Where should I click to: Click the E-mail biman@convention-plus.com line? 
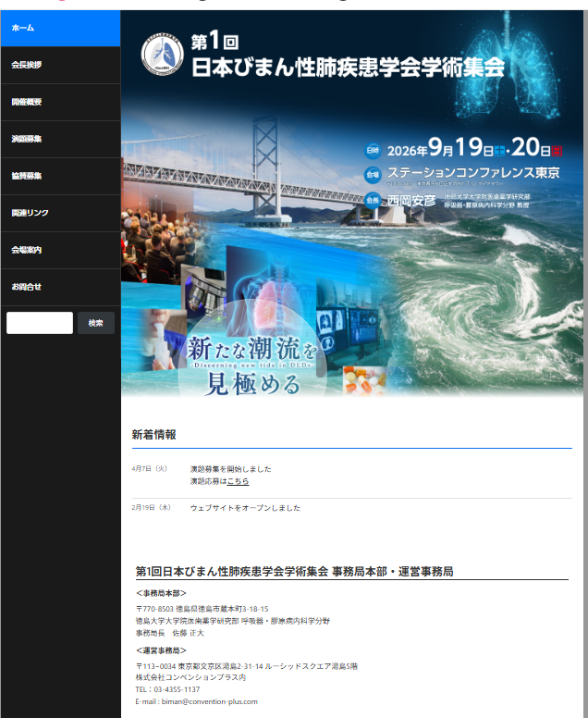click(196, 701)
